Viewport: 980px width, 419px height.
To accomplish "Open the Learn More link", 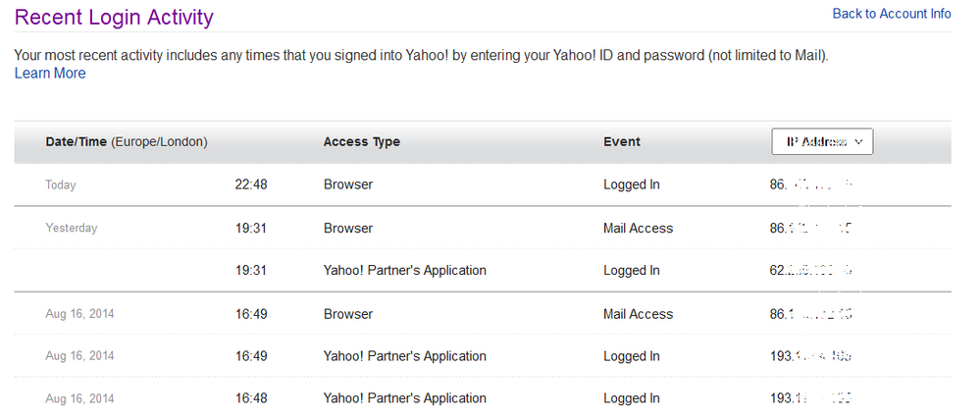I will 50,74.
